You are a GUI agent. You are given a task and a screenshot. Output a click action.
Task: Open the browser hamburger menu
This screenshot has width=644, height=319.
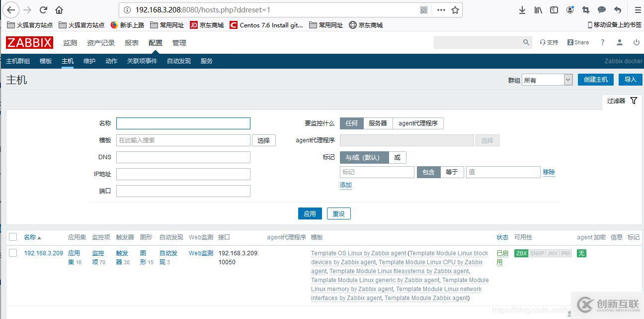pyautogui.click(x=638, y=10)
